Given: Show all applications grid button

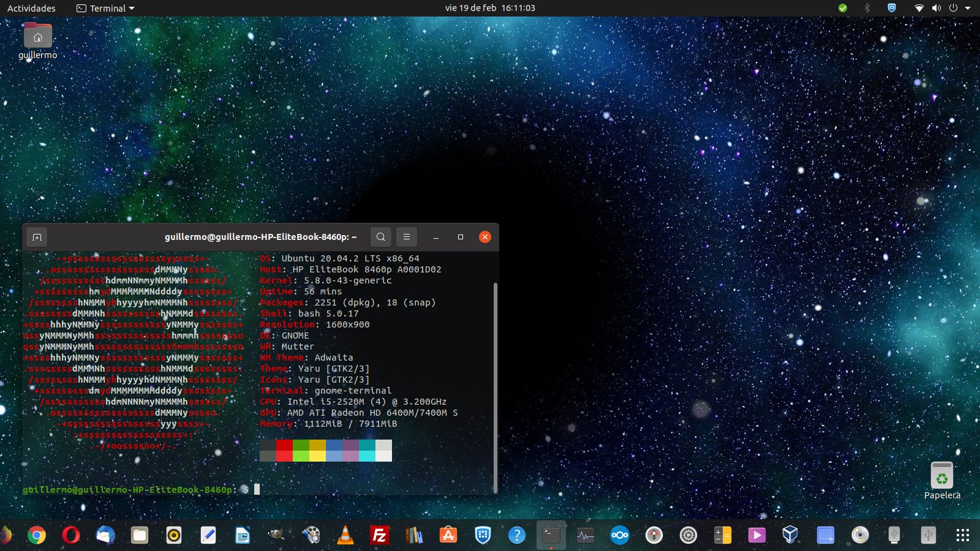Looking at the screenshot, I should 962,536.
